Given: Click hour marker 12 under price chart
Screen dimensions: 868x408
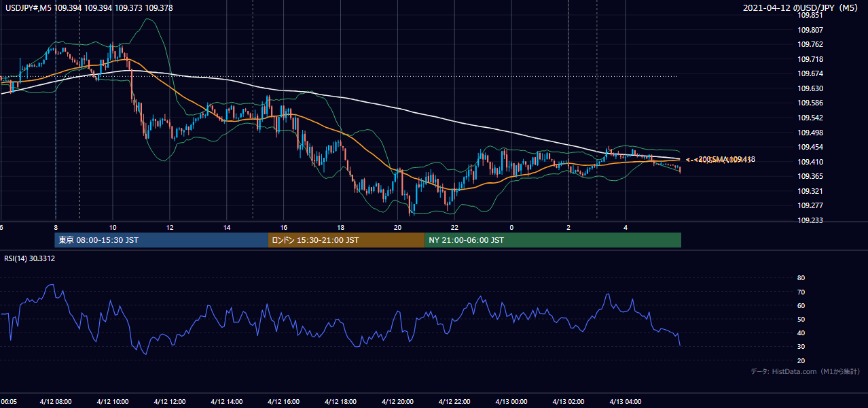Looking at the screenshot, I should [x=170, y=228].
